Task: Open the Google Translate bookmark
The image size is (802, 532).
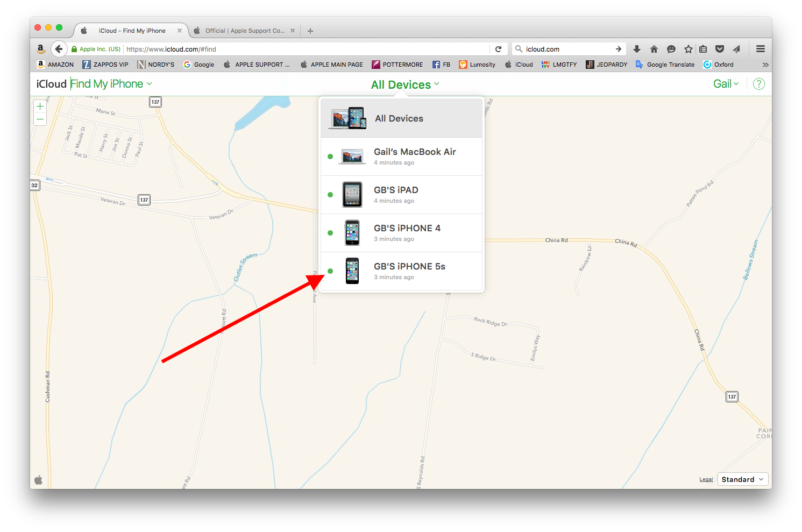Action: [x=665, y=65]
